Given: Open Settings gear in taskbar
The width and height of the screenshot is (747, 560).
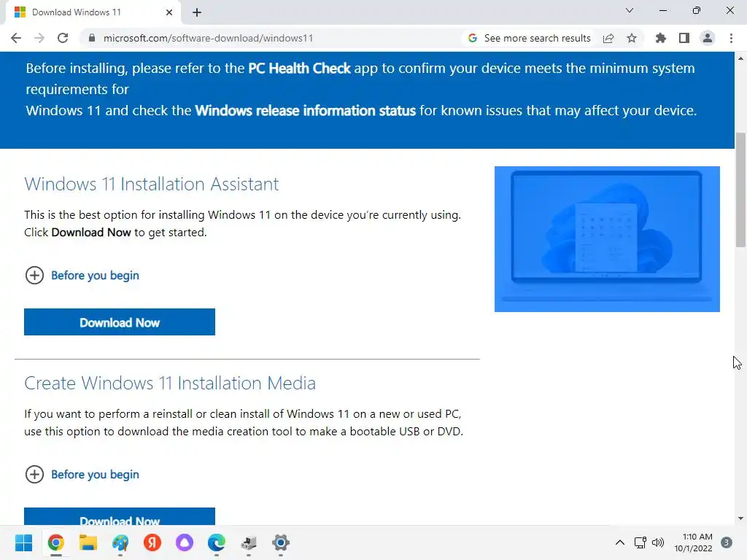Looking at the screenshot, I should click(x=281, y=542).
